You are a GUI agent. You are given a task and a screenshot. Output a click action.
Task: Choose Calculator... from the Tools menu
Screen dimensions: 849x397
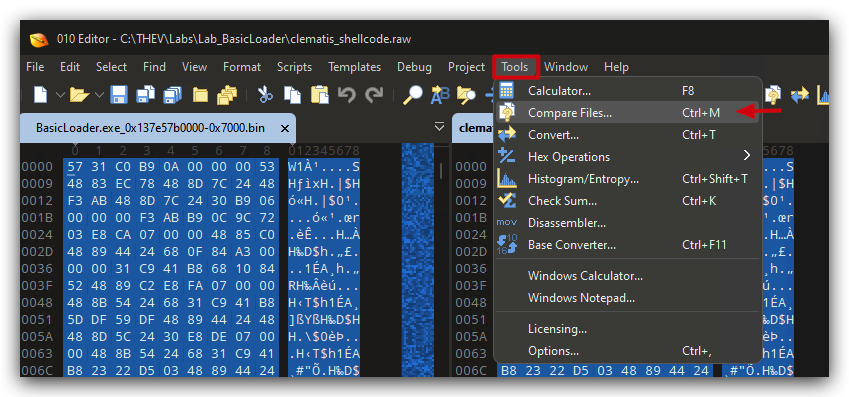pos(628,90)
